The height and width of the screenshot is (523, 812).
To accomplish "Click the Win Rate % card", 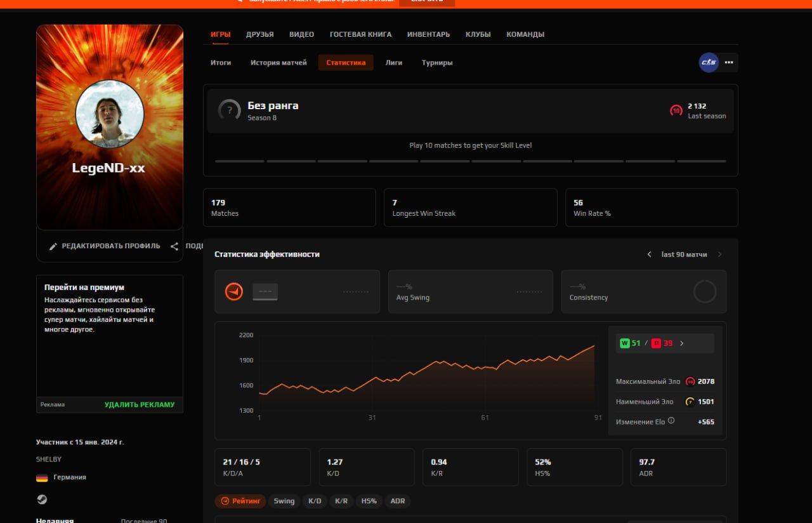I will tap(652, 208).
